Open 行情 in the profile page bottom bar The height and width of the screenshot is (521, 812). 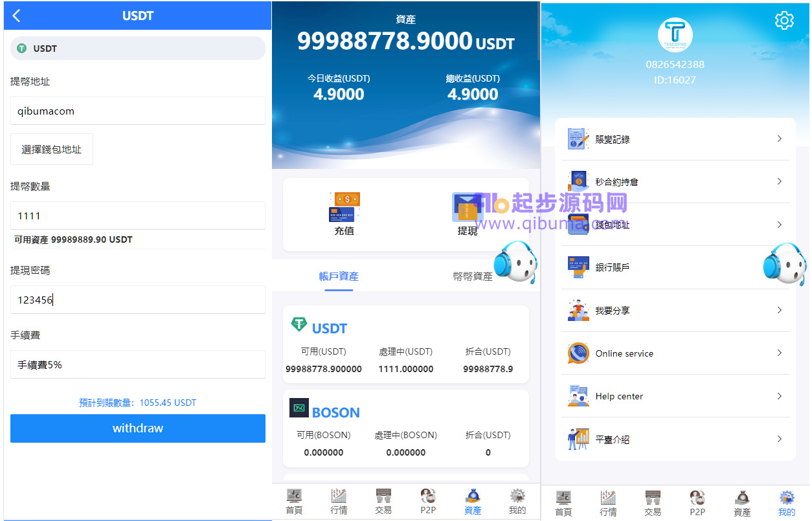click(608, 504)
